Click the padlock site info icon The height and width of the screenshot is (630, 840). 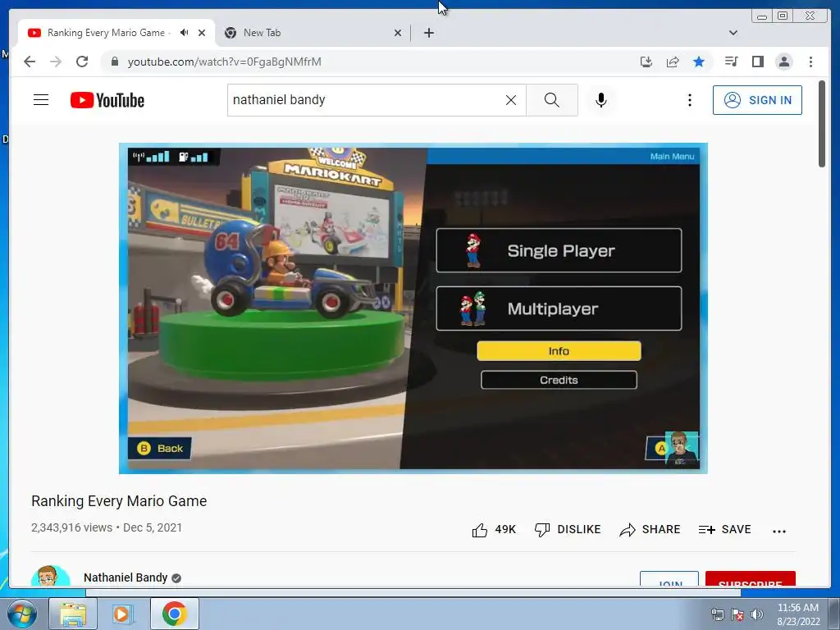click(x=114, y=62)
